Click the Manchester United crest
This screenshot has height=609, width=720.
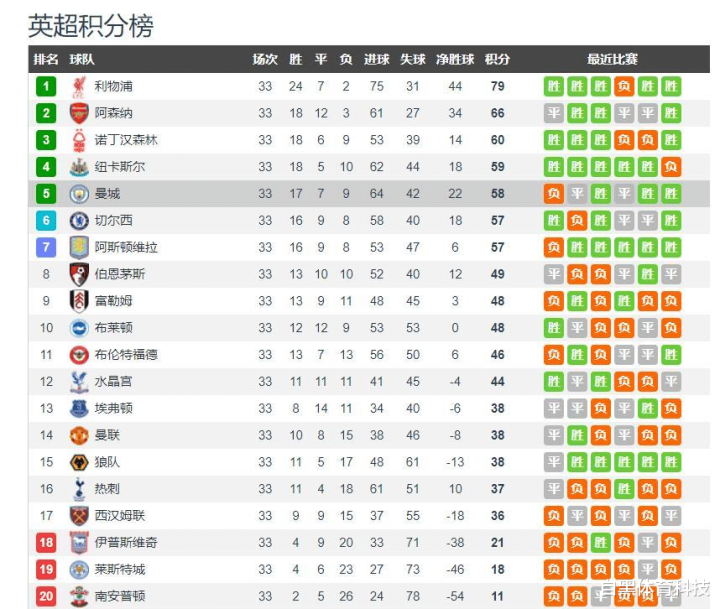pos(79,435)
